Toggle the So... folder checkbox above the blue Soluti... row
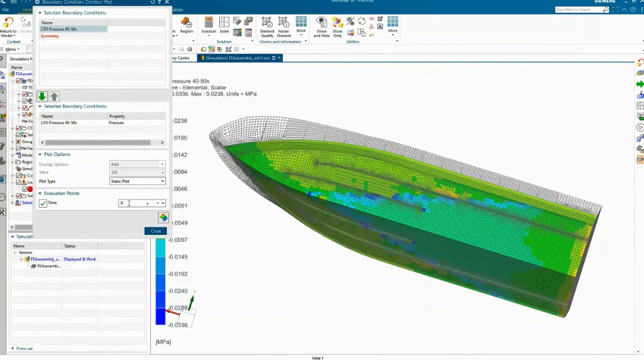 coord(19,196)
